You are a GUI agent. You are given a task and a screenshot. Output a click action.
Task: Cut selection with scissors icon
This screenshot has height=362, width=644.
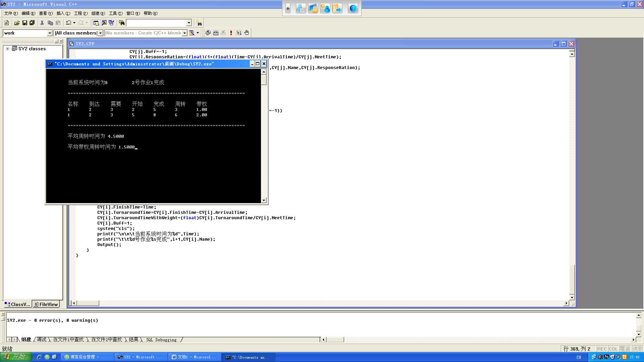(42, 23)
